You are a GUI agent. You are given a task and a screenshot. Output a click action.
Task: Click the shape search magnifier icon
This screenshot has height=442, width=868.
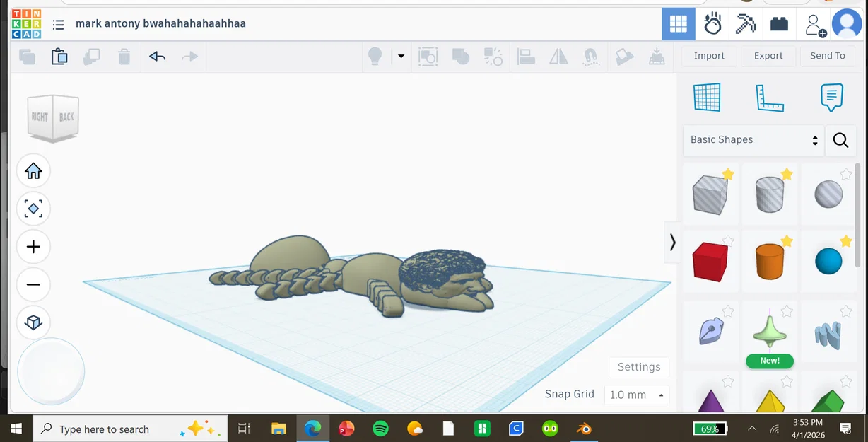(840, 140)
